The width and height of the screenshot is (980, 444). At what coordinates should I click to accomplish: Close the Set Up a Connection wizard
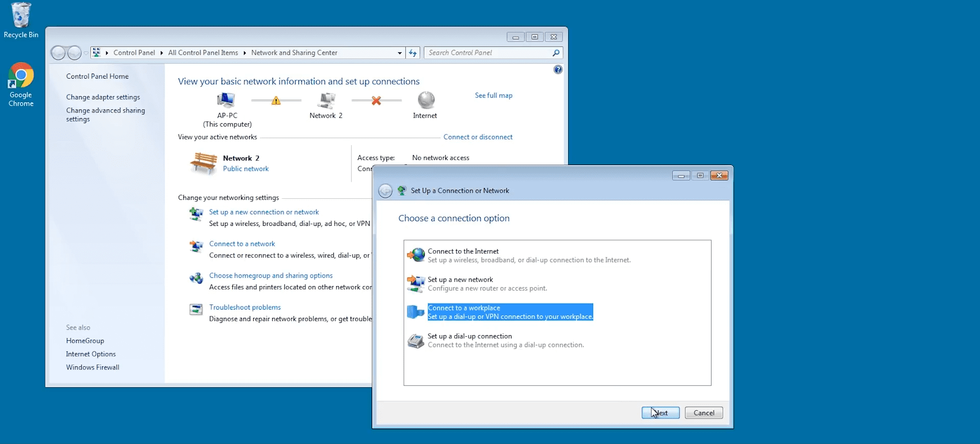pos(719,176)
